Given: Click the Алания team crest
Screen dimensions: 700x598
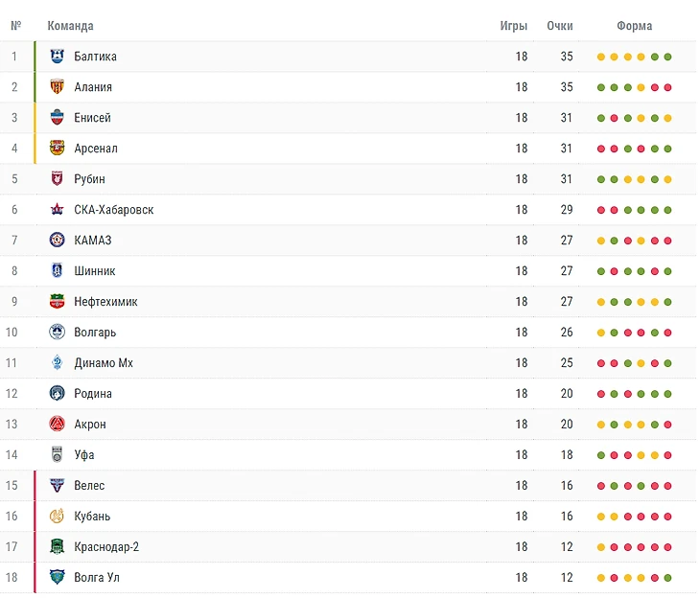Looking at the screenshot, I should [x=57, y=87].
